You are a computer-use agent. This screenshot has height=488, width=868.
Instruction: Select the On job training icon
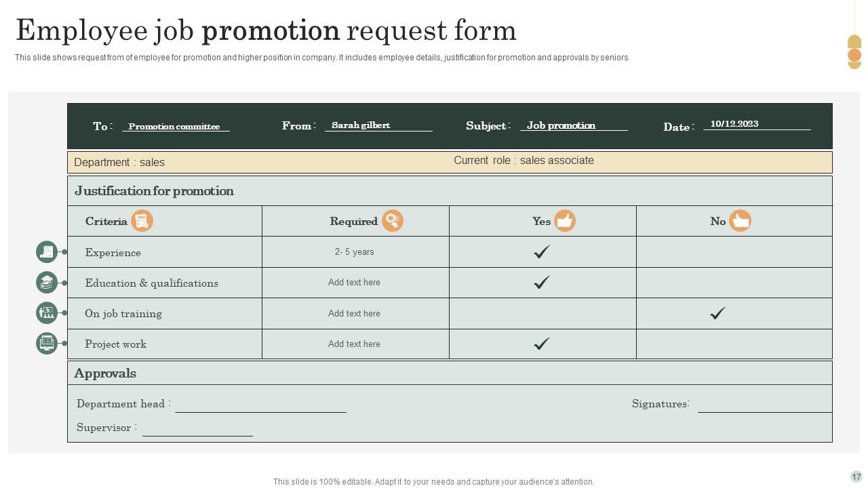[x=47, y=313]
